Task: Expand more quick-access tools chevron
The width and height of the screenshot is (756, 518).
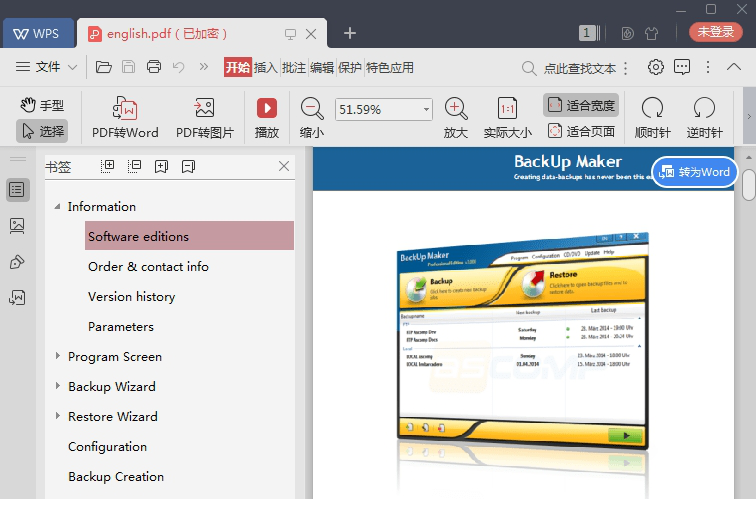Action: click(204, 67)
